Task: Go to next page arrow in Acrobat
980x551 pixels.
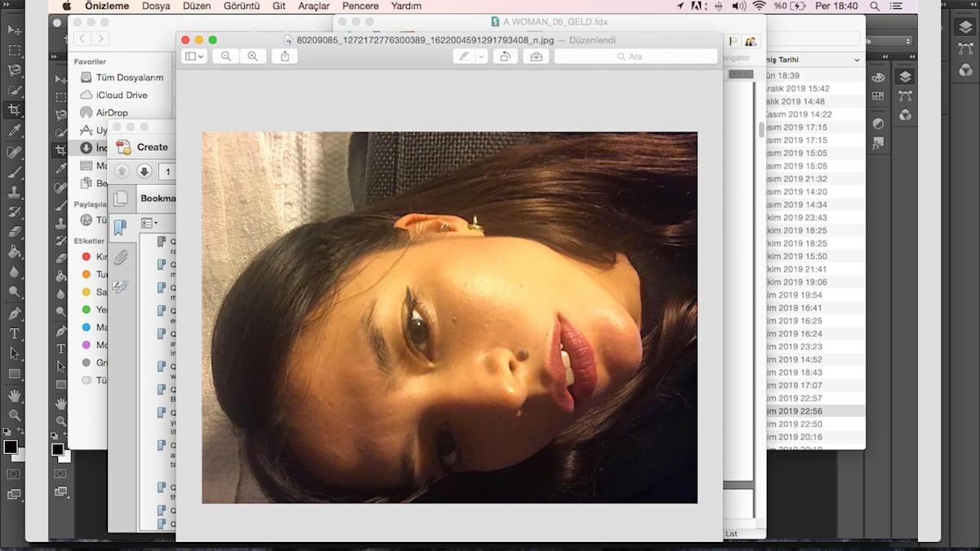Action: 144,171
